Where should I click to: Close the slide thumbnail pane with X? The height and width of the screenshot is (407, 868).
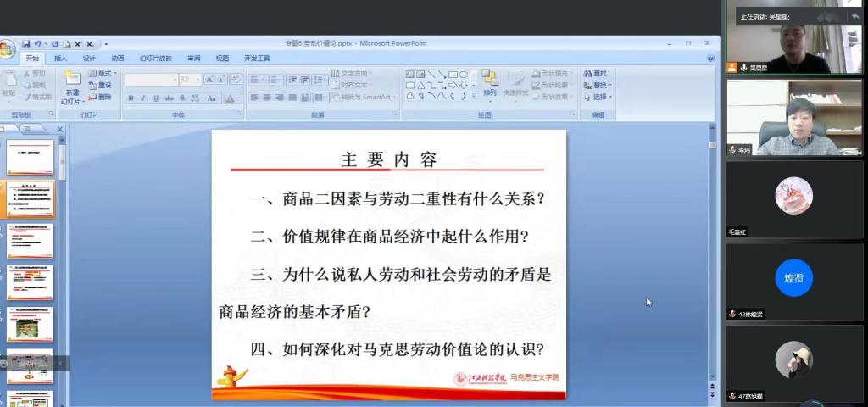60,129
